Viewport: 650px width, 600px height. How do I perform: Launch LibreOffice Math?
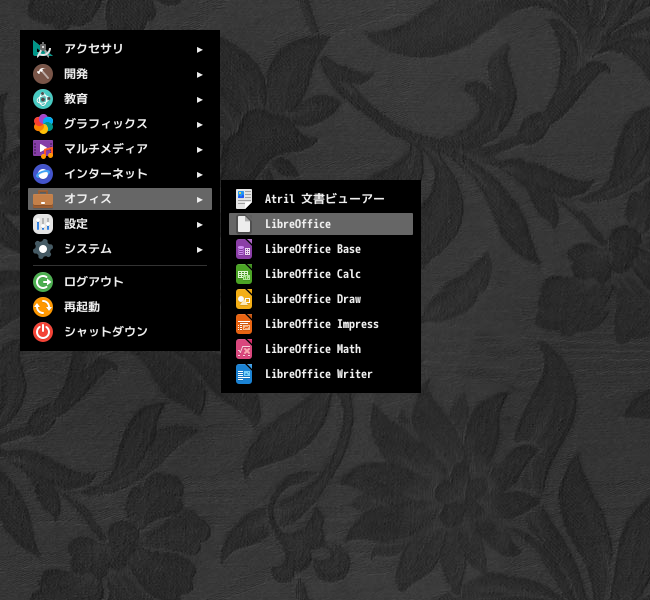(x=321, y=349)
